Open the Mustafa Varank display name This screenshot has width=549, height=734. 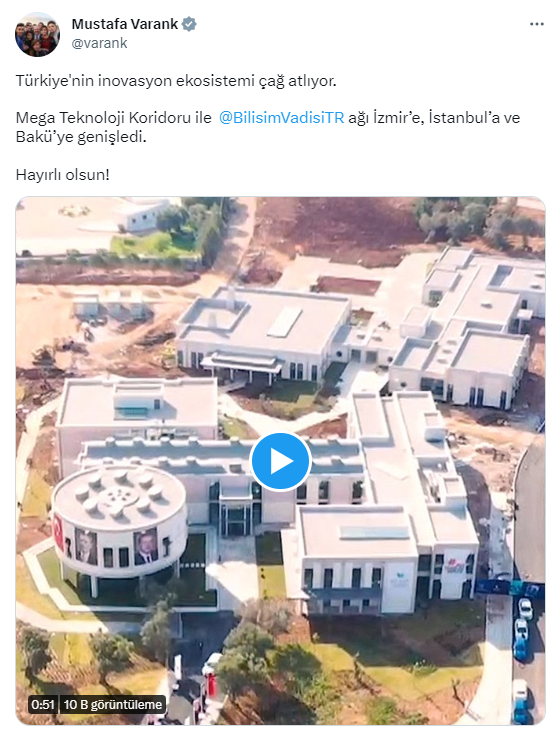(x=124, y=24)
